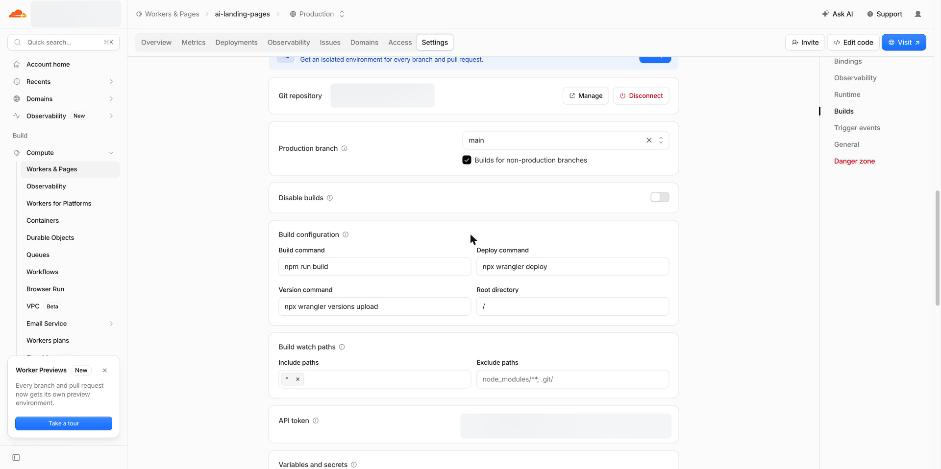Switch to the Deployments tab

[236, 43]
